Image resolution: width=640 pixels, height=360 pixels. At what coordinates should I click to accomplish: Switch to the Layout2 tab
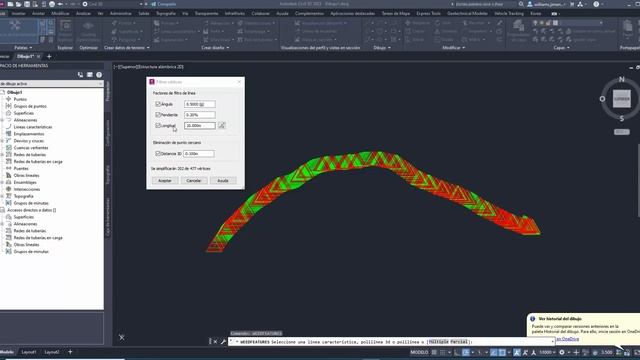pyautogui.click(x=52, y=352)
